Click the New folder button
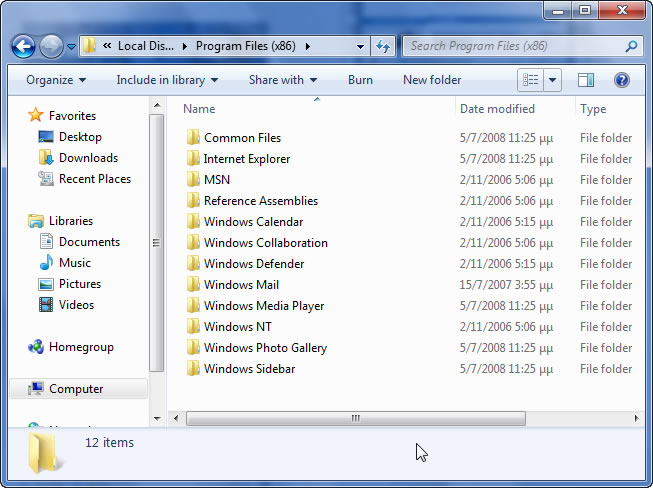The image size is (653, 488). [x=432, y=80]
